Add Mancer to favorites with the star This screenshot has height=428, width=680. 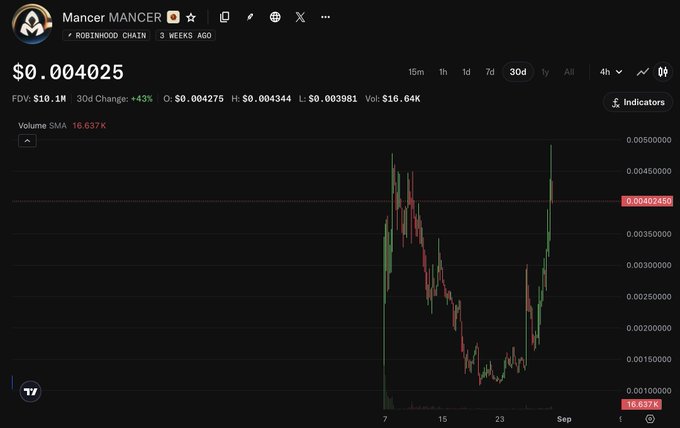click(191, 17)
